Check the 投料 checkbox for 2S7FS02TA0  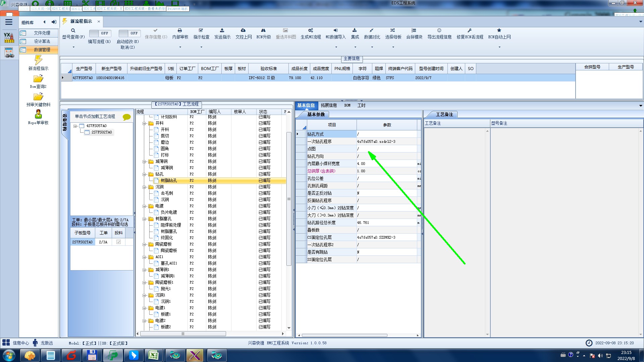coord(118,242)
